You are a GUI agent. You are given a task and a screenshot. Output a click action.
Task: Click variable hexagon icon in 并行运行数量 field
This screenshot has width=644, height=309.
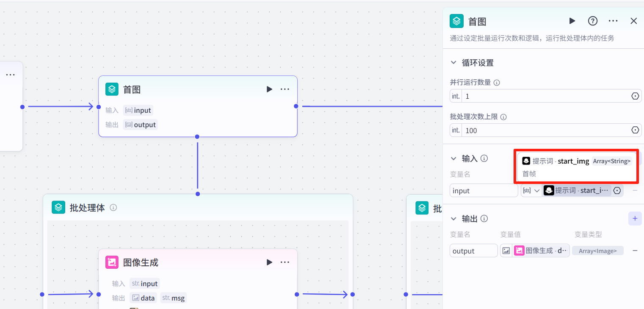(x=635, y=96)
